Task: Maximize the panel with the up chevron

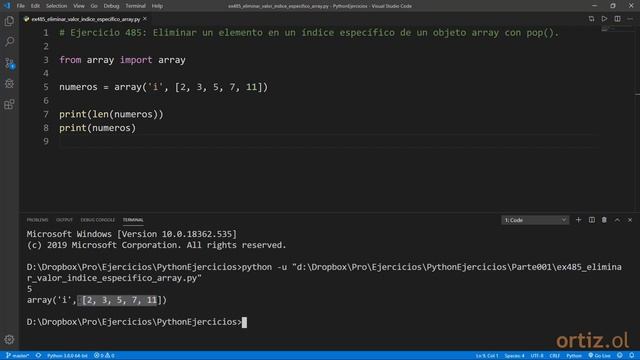Action: point(617,220)
